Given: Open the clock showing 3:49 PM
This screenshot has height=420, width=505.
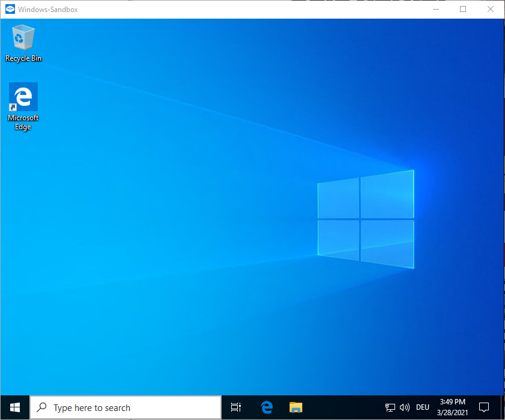Looking at the screenshot, I should pos(452,407).
